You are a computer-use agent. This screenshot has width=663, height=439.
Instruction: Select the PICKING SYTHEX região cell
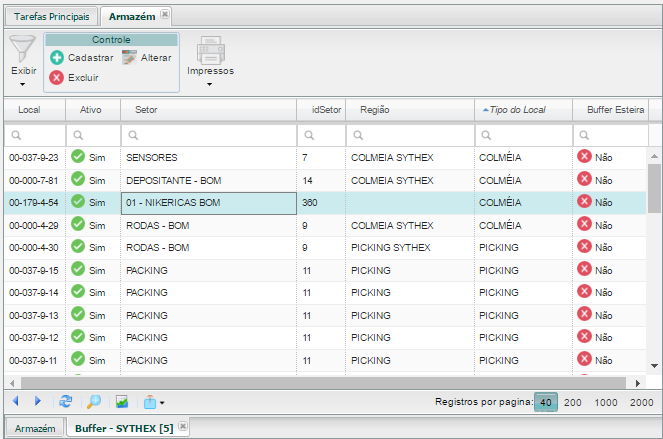point(410,248)
